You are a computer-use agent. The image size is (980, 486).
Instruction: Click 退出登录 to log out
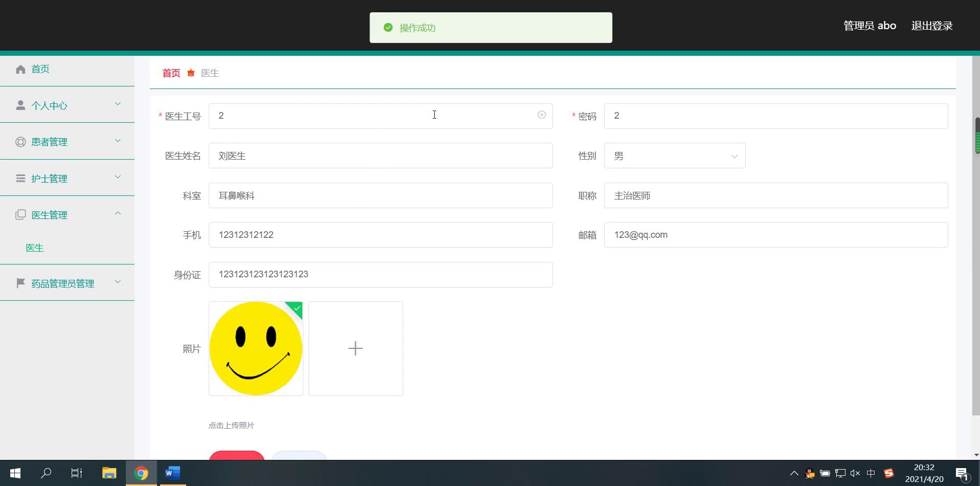point(931,26)
